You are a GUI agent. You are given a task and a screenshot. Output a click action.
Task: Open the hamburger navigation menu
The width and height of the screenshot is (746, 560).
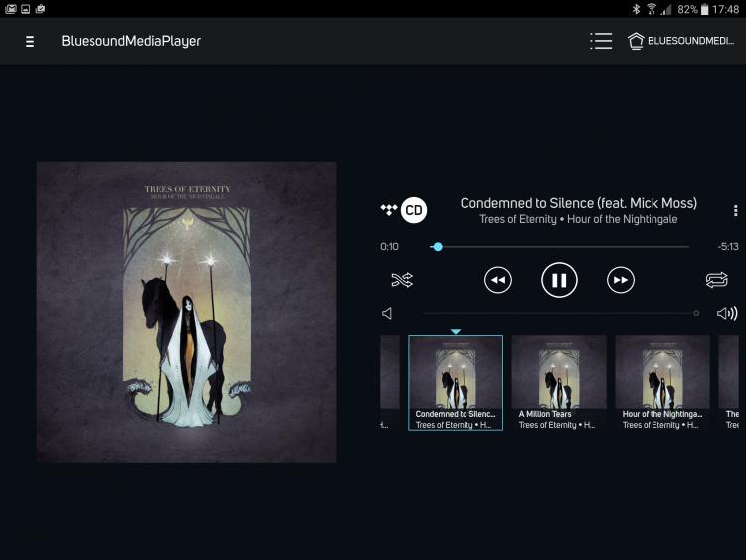[30, 42]
